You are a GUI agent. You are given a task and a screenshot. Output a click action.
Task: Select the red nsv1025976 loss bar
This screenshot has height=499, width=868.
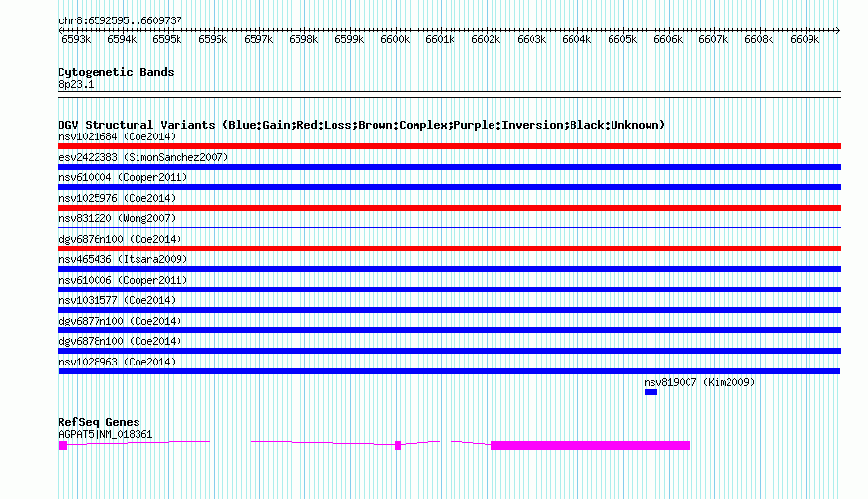click(x=449, y=208)
